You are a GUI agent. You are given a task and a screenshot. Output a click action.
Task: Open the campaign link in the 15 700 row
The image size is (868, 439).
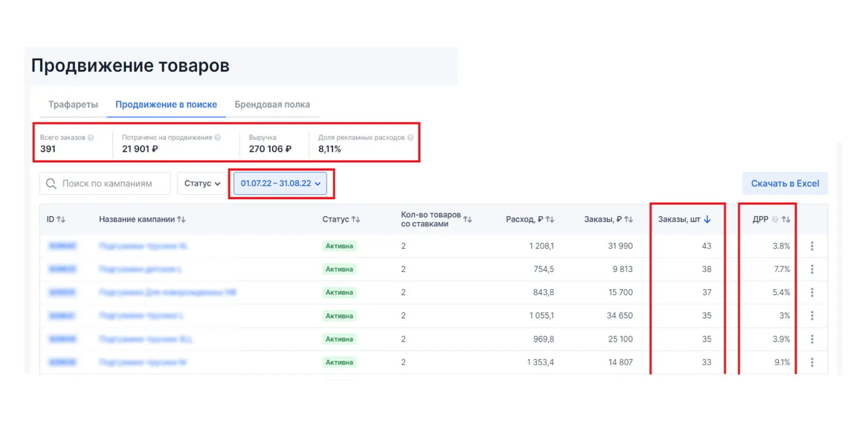(x=167, y=292)
